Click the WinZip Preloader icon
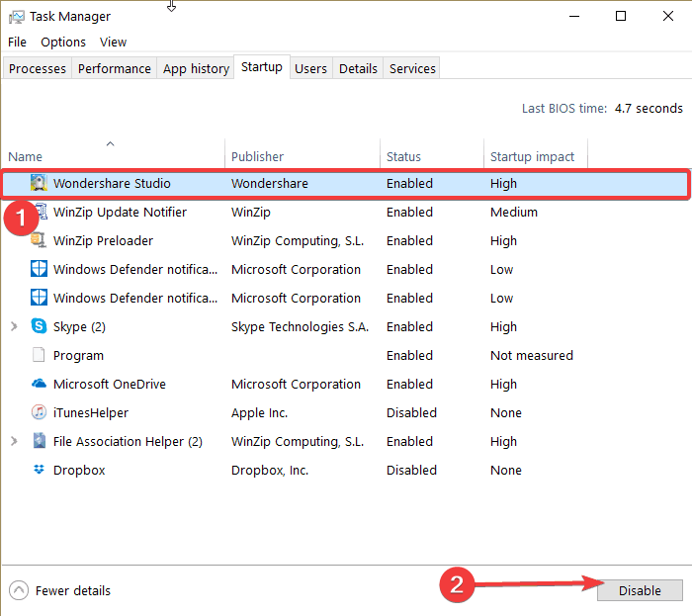The image size is (692, 616). (39, 240)
